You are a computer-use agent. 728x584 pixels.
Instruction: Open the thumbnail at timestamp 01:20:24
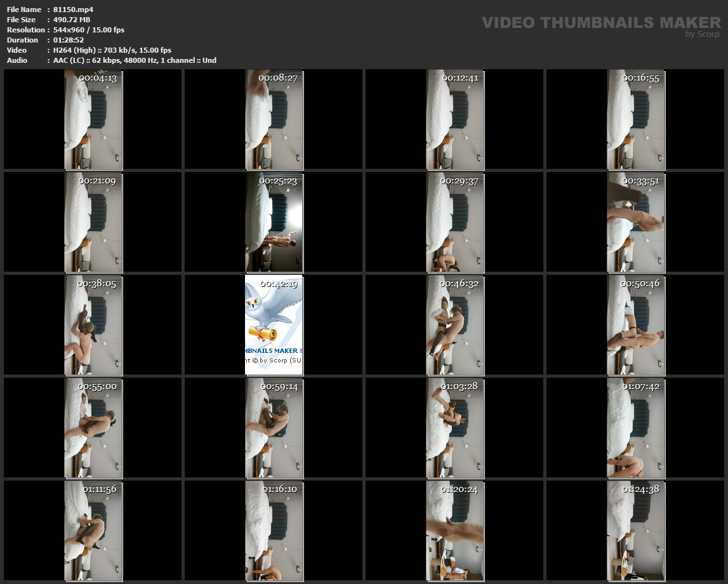pos(455,531)
